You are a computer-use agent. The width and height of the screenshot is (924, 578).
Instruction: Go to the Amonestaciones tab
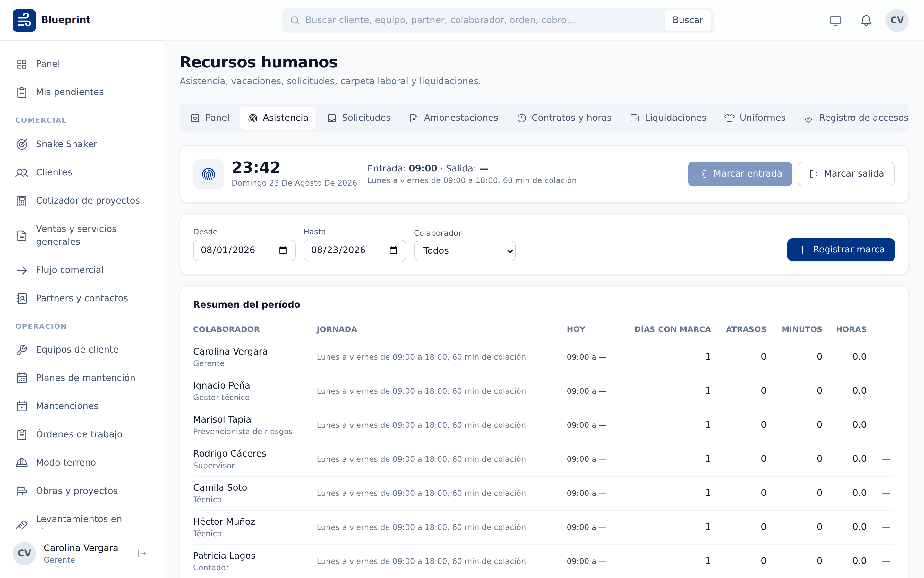tap(454, 118)
